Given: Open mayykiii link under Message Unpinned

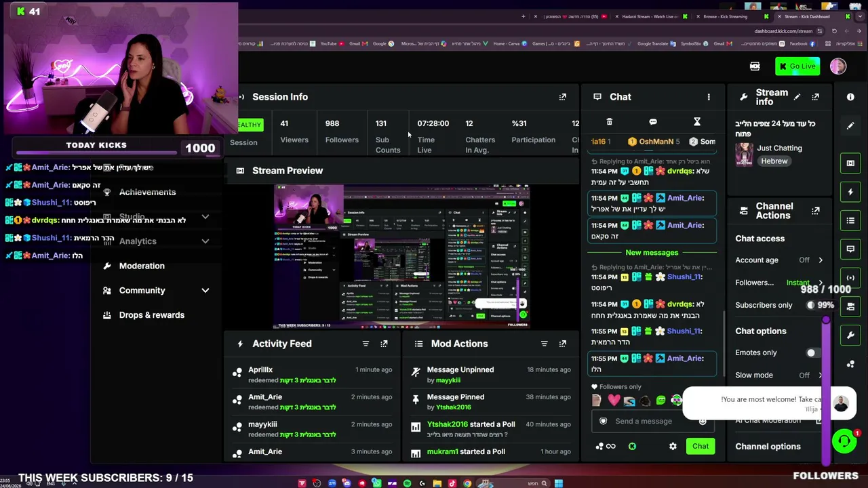Looking at the screenshot, I should (x=448, y=380).
